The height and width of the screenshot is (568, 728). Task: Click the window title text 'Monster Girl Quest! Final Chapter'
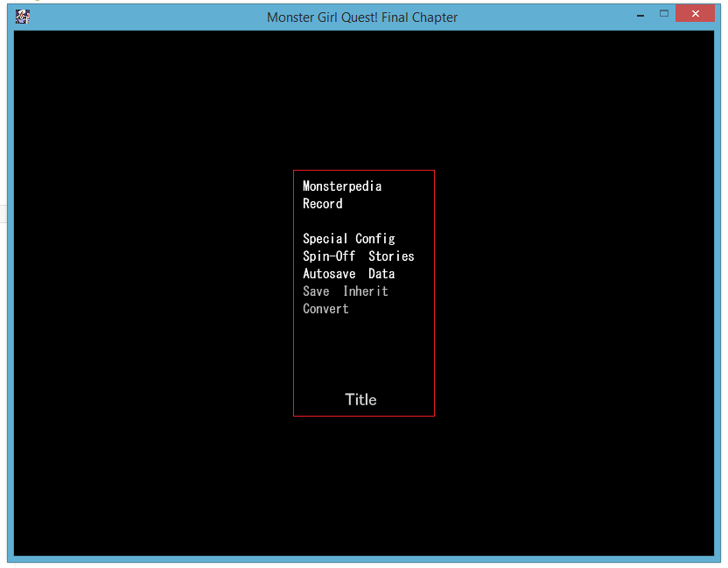[362, 18]
